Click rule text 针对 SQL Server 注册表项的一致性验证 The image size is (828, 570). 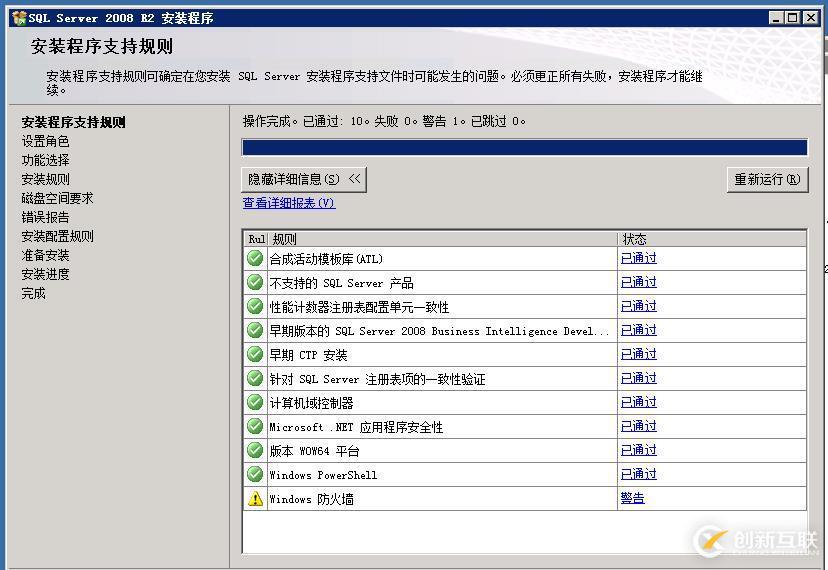[x=377, y=379]
